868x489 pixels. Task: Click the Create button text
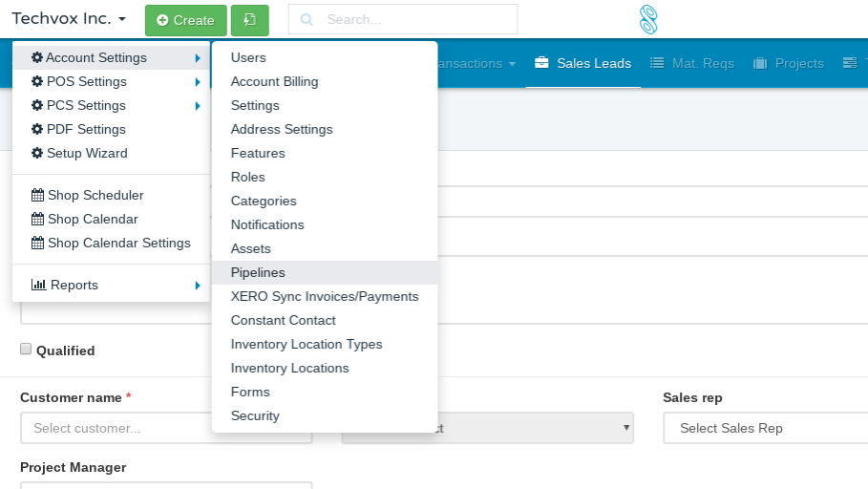coord(194,20)
